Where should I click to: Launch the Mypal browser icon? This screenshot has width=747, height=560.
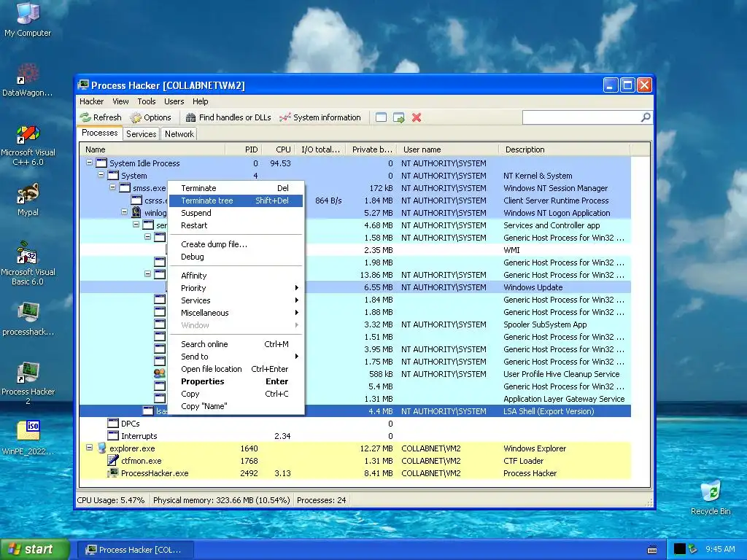pos(28,200)
